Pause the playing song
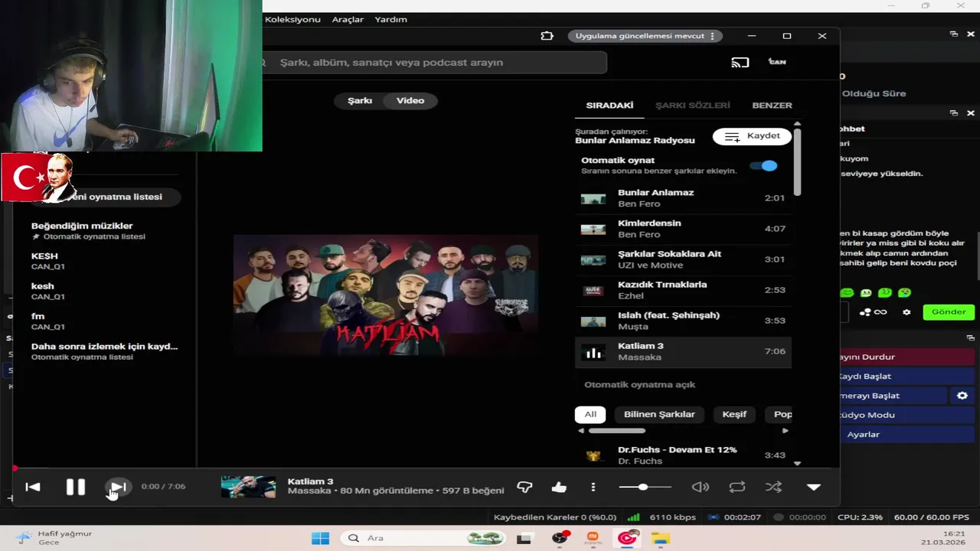 75,487
